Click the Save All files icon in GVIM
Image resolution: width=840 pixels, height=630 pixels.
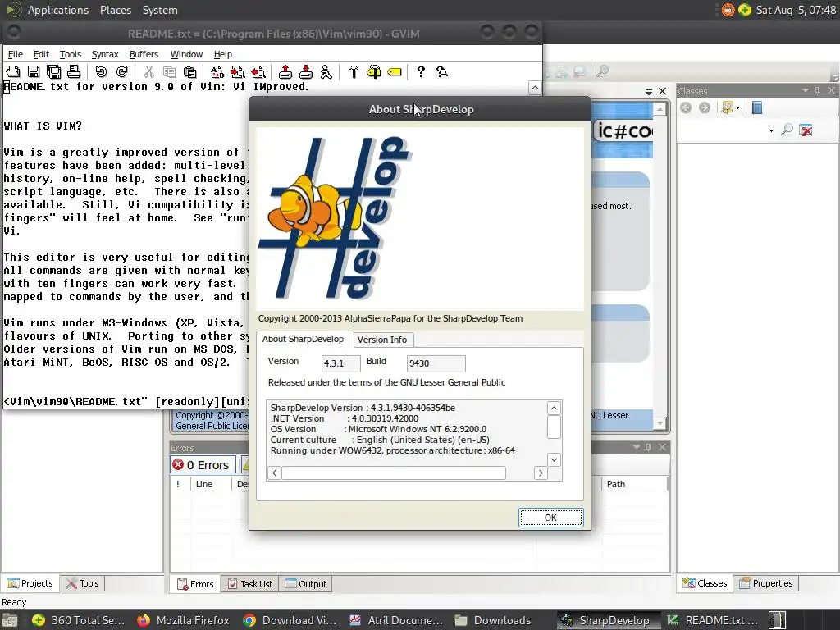click(53, 72)
